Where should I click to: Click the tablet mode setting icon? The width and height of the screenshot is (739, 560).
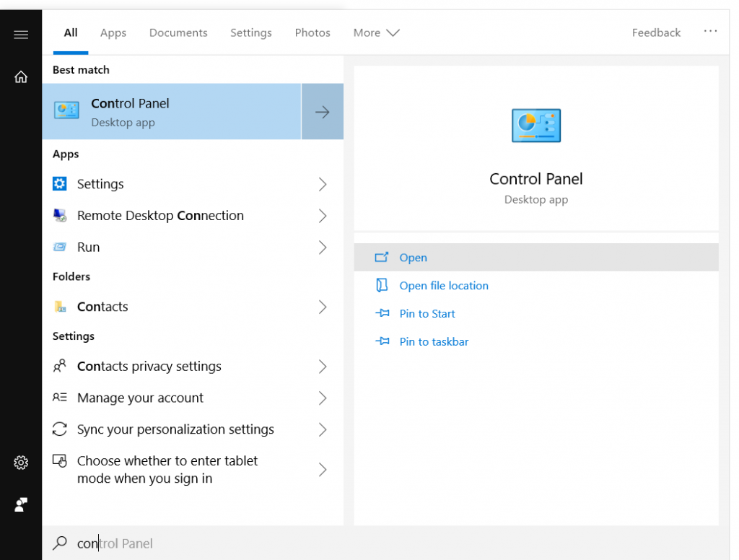(x=59, y=460)
